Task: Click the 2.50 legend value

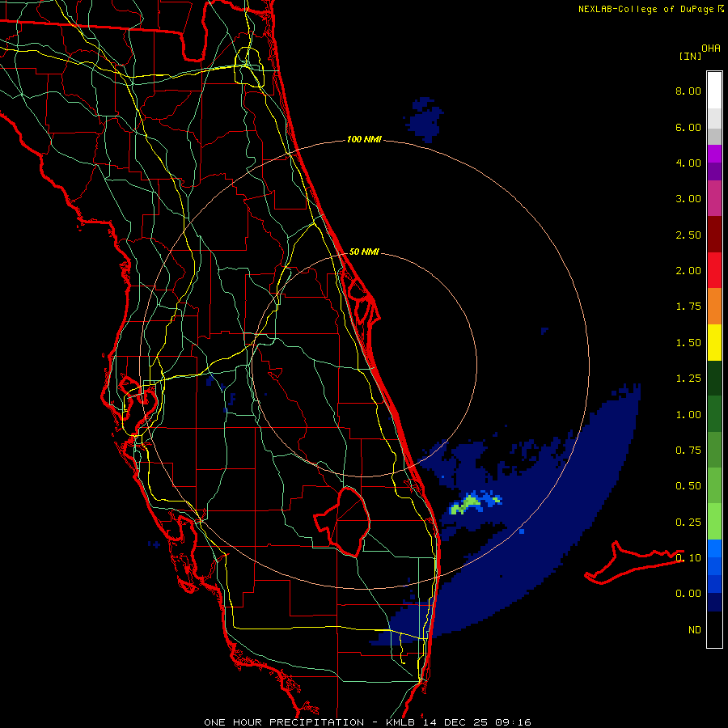Action: (688, 235)
